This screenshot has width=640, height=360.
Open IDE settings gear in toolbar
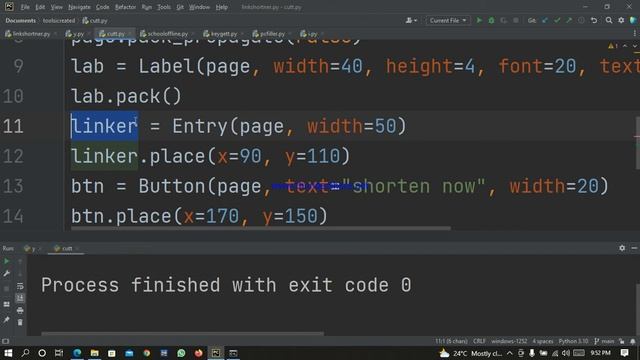click(x=621, y=20)
